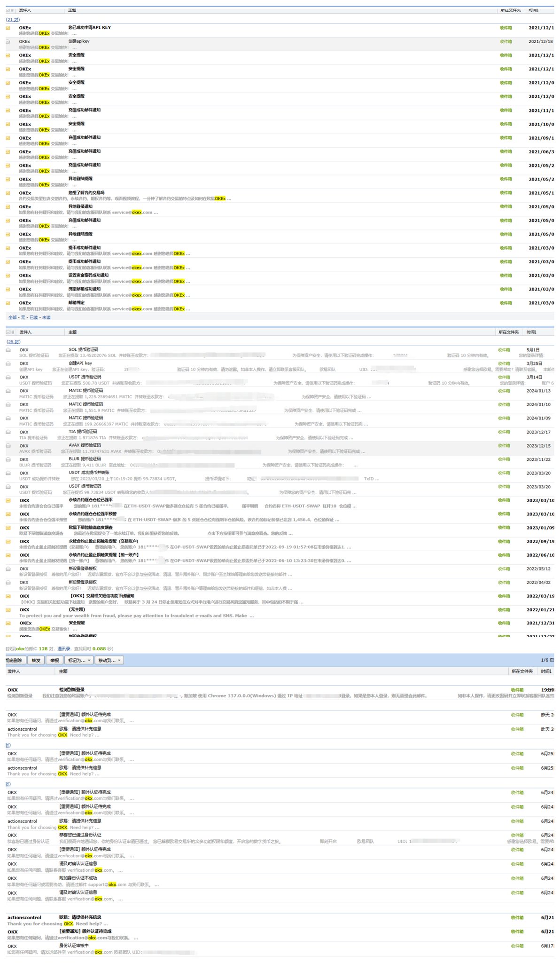560x963 pixels.
Task: Click the 彻底删除 button
Action: coord(15,660)
